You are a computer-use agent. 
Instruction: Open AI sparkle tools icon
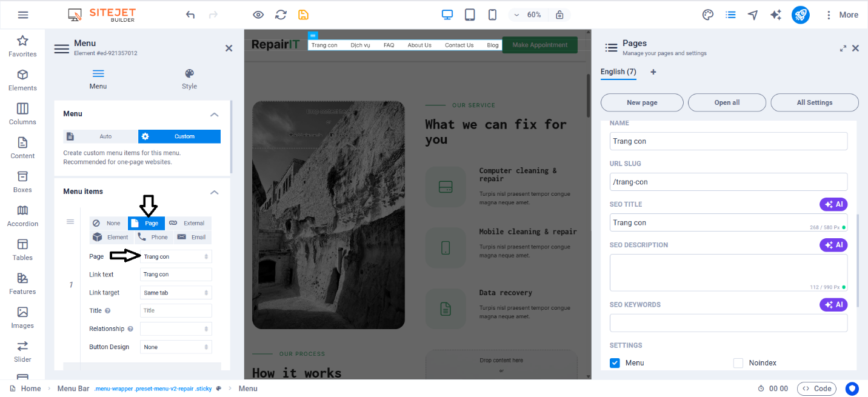775,15
